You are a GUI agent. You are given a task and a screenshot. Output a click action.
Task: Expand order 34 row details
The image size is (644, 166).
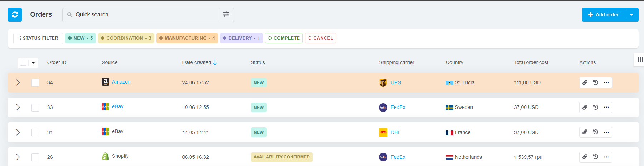18,82
